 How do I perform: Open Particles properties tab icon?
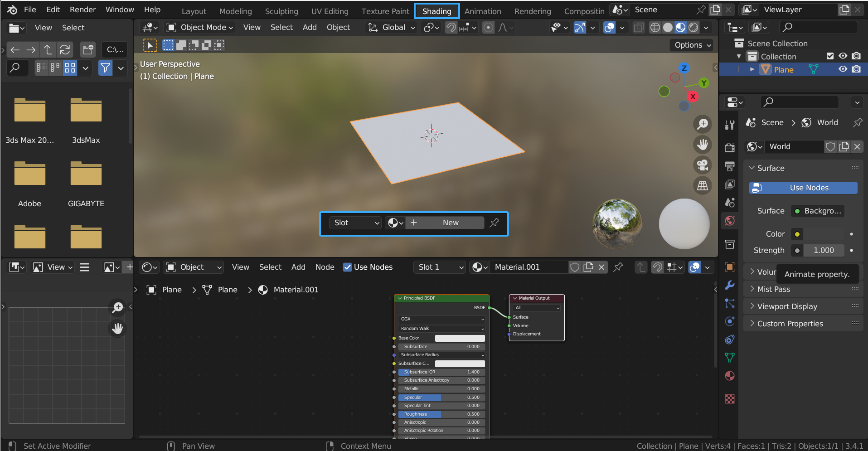730,303
